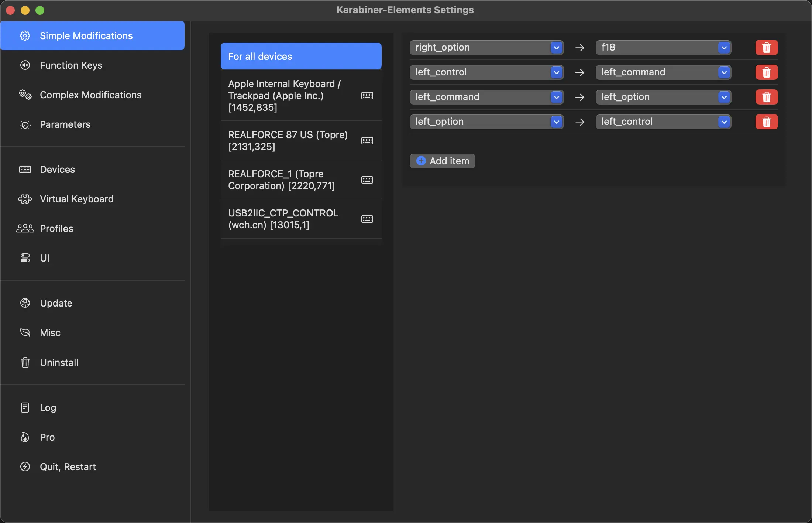812x523 pixels.
Task: Click the Complex Modifications gears icon
Action: (x=25, y=95)
